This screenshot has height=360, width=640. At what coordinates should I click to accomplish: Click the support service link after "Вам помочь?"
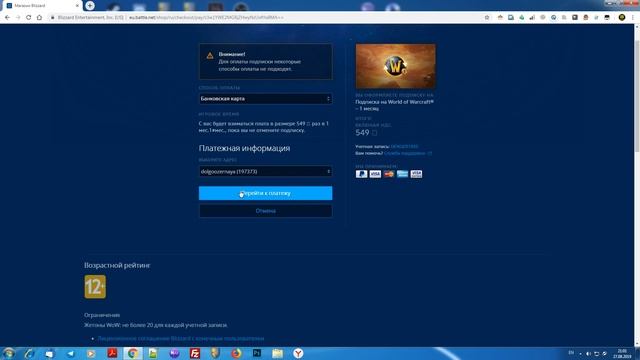(408, 153)
